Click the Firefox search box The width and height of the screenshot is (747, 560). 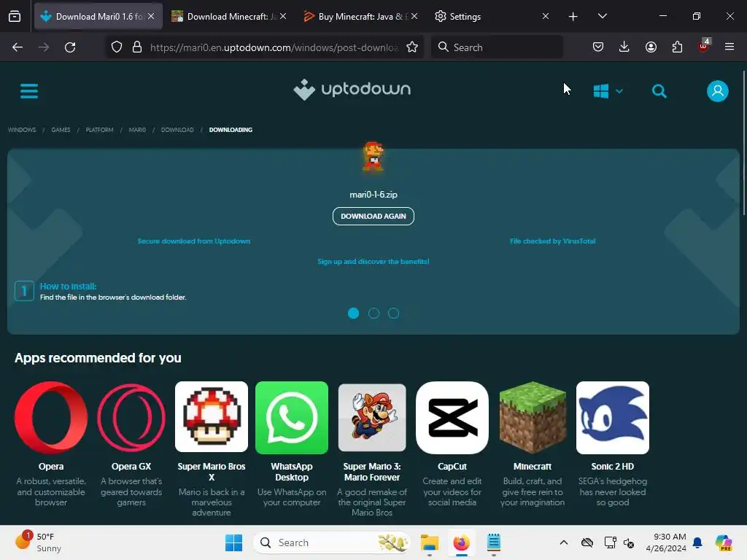click(497, 47)
